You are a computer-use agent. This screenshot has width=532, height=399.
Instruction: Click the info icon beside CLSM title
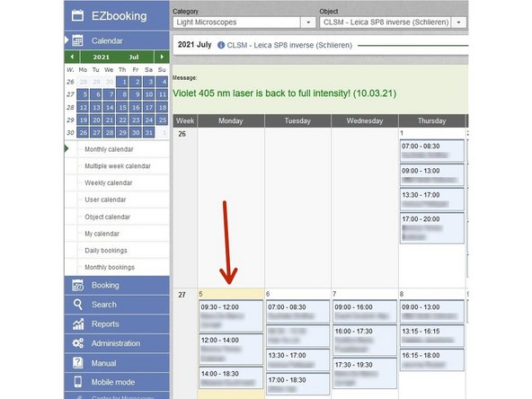coord(221,45)
